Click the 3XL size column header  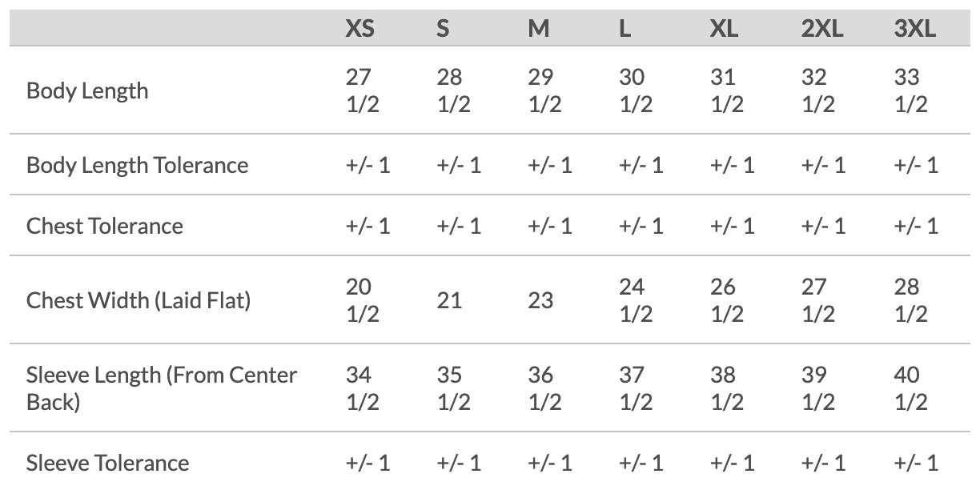[x=914, y=29]
